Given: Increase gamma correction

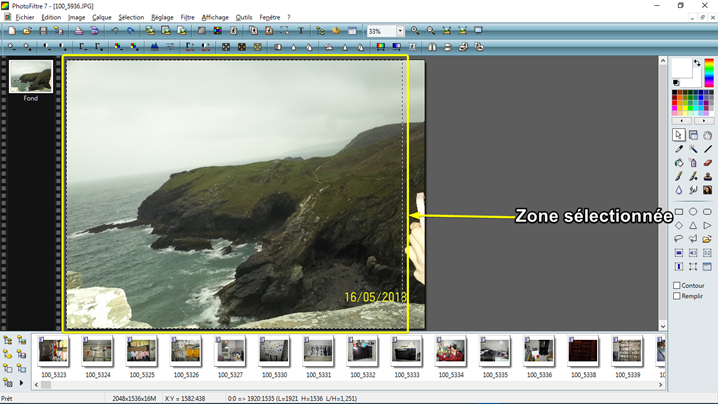Looking at the screenshot, I should tap(98, 47).
